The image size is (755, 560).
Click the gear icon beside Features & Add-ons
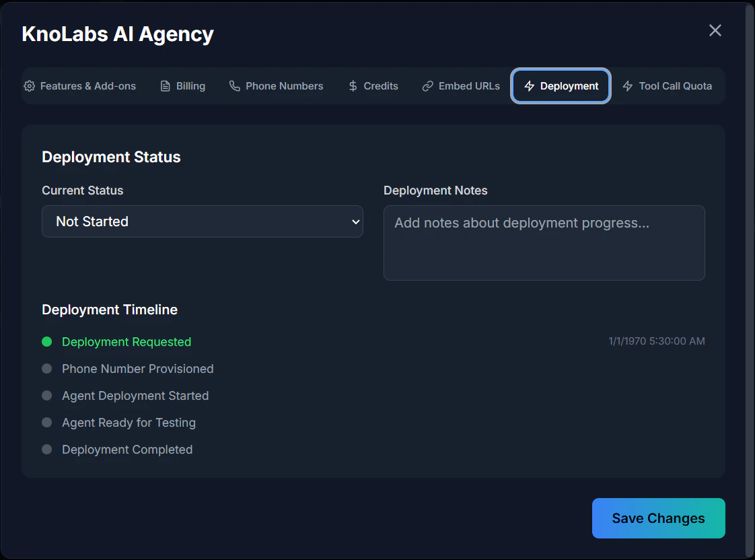tap(29, 86)
